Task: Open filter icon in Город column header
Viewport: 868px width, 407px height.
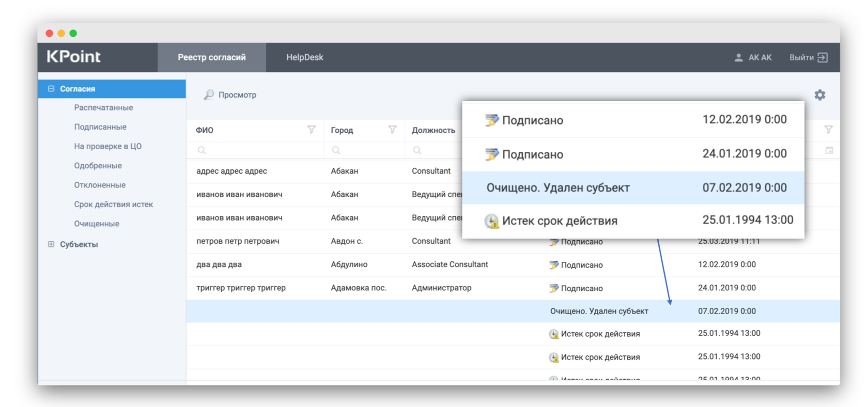Action: (393, 130)
